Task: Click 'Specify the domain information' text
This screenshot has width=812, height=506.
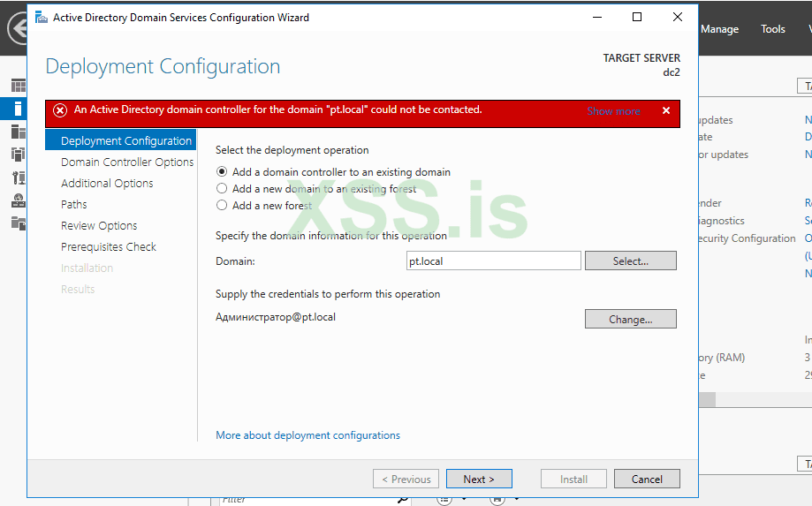Action: 331,236
